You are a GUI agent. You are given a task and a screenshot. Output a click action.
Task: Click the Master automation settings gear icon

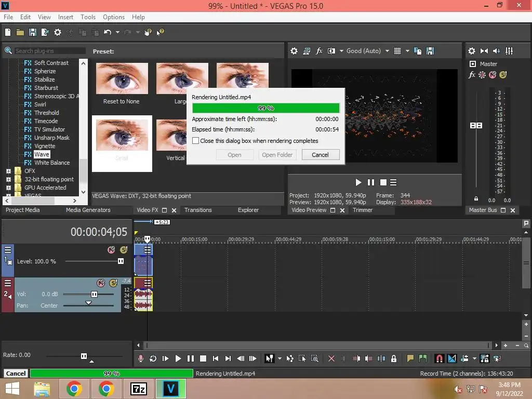pos(482,75)
